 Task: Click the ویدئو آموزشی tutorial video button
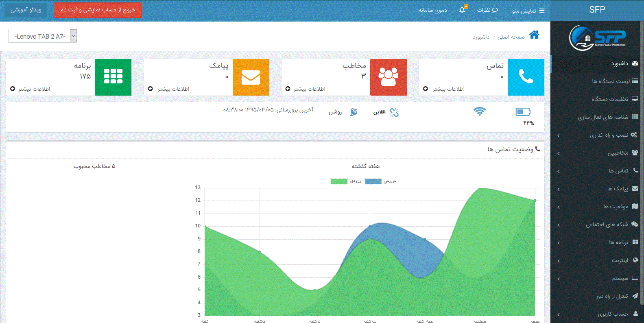click(x=26, y=10)
